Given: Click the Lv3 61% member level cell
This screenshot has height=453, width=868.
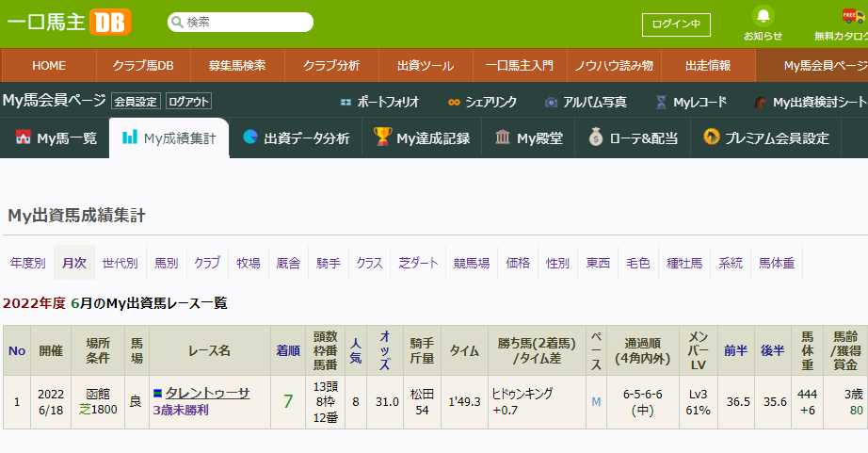Looking at the screenshot, I should (698, 402).
